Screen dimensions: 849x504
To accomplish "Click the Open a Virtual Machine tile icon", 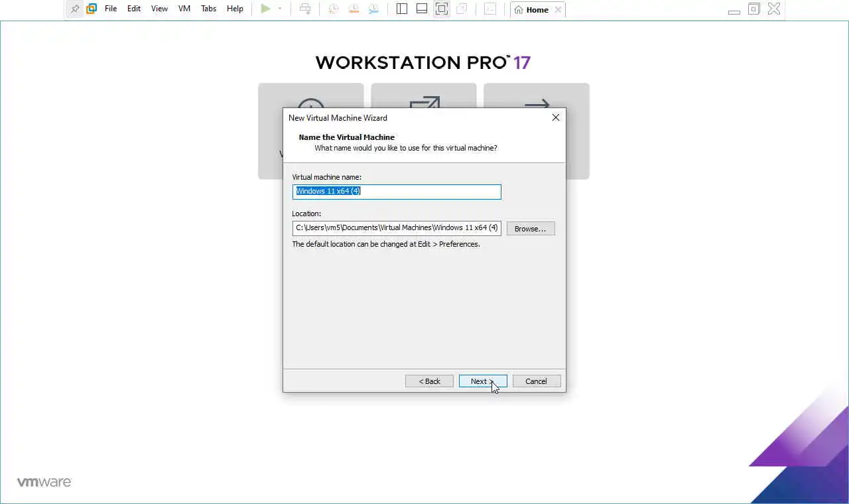I will click(424, 103).
